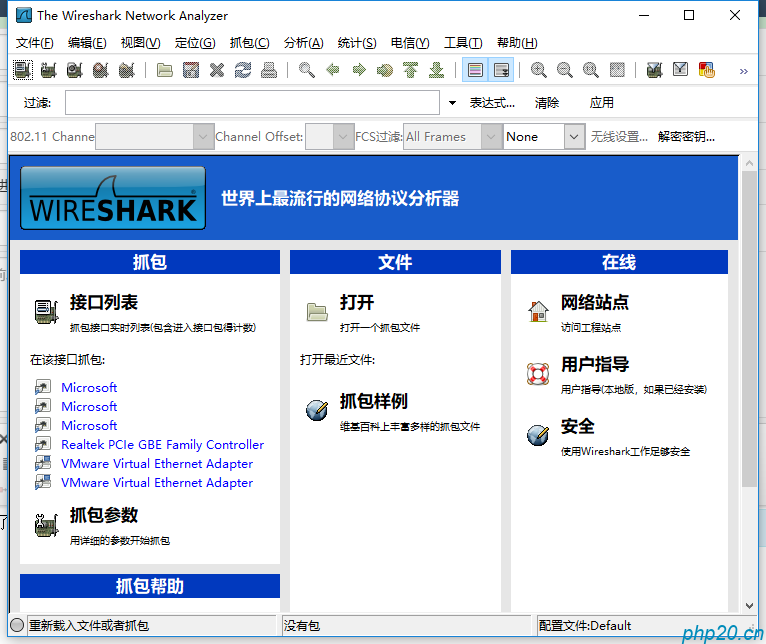766x644 pixels.
Task: Click the 应用 filter button
Action: (601, 103)
